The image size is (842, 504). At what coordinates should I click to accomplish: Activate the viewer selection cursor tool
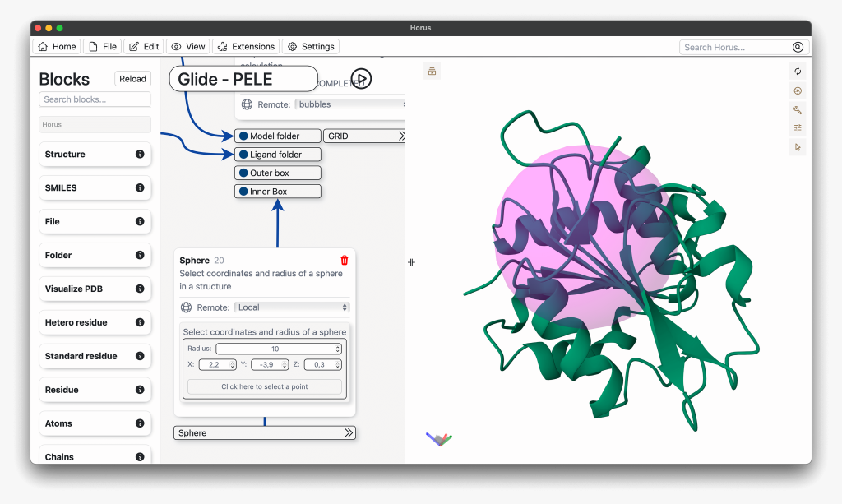(797, 147)
